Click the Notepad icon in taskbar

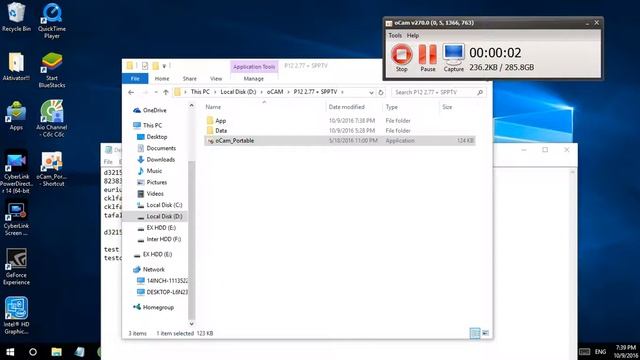tap(80, 352)
